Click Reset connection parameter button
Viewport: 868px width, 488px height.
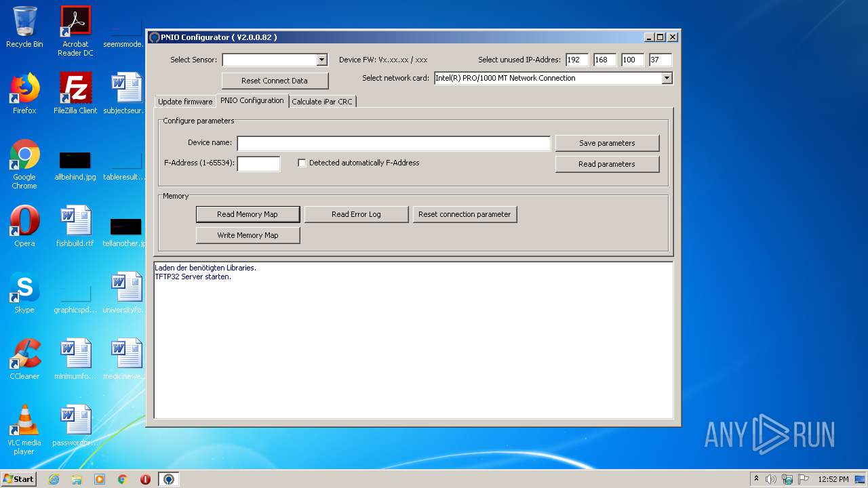coord(465,214)
